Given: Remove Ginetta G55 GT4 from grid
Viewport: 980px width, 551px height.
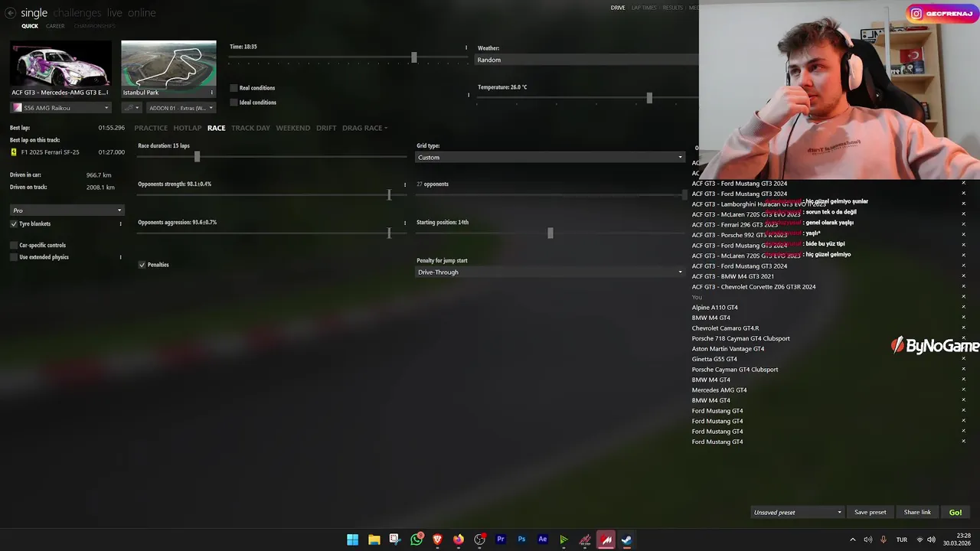Looking at the screenshot, I should [x=964, y=359].
